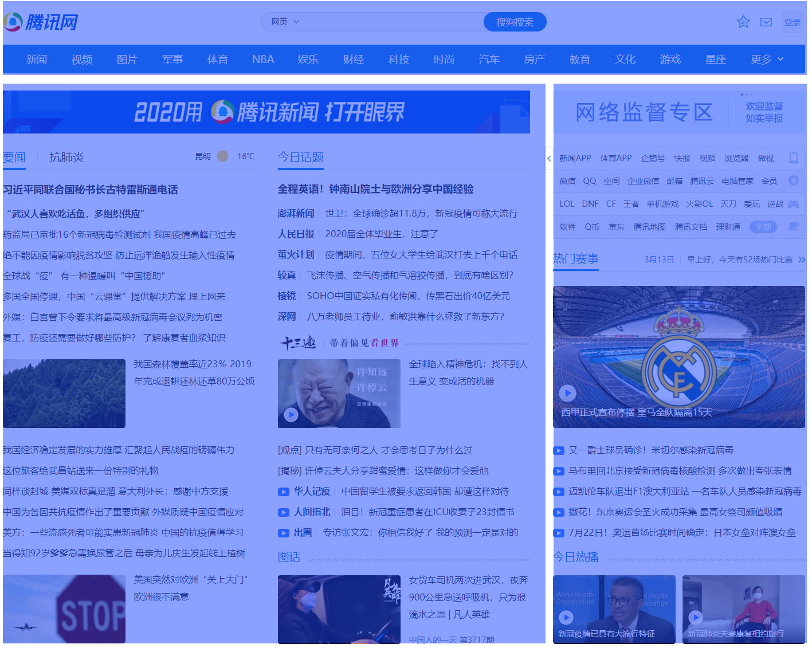Image resolution: width=812 pixels, height=652 pixels.
Task: Click the weather icon beside 昆明 16°C
Action: click(222, 156)
